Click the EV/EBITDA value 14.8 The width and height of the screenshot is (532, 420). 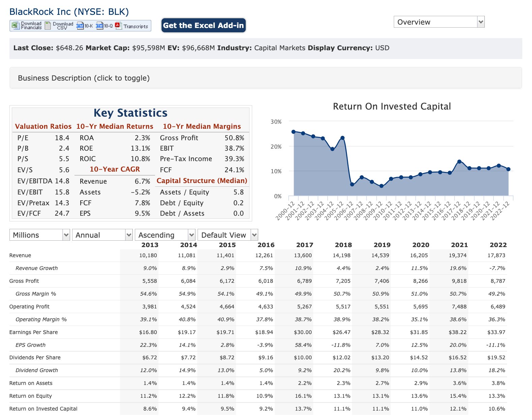62,181
